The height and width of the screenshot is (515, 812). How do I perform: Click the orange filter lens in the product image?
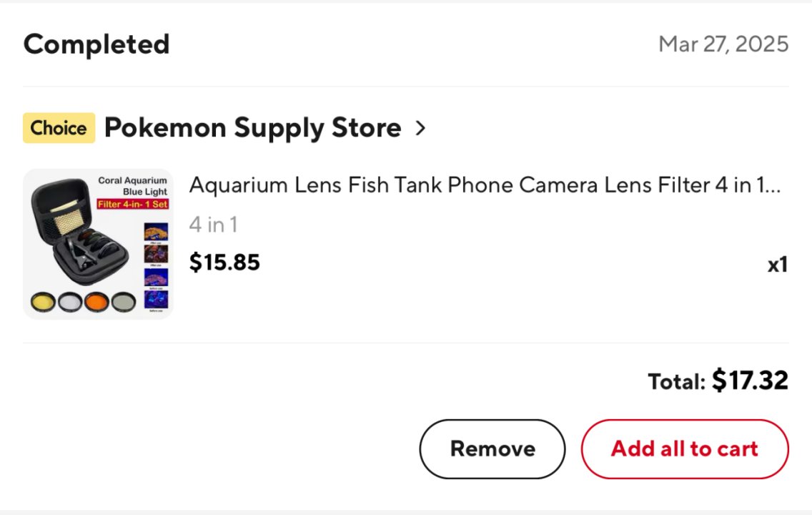click(x=96, y=302)
